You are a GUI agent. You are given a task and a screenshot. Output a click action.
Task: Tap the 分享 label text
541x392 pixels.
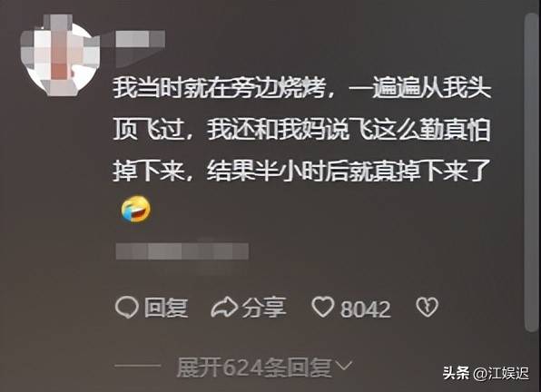coord(264,308)
